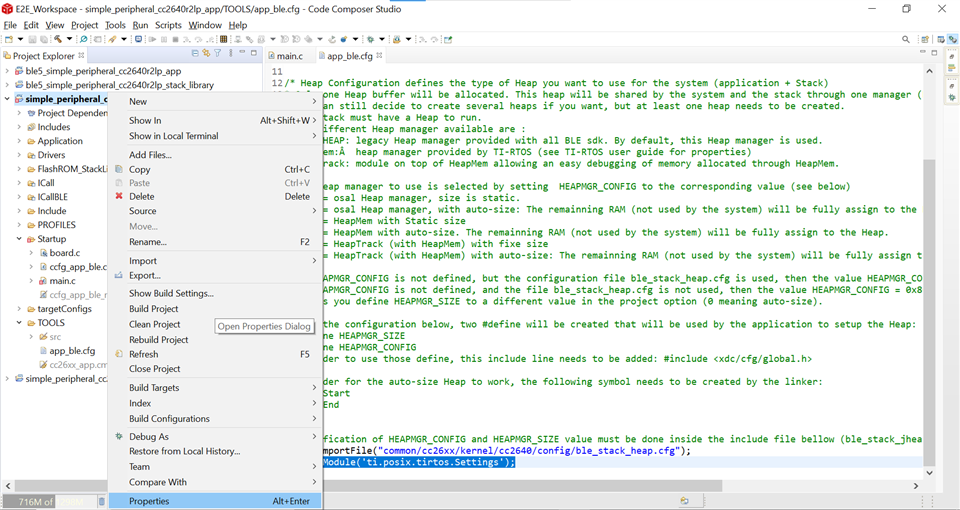Click Copy in the context menu

(x=215, y=170)
